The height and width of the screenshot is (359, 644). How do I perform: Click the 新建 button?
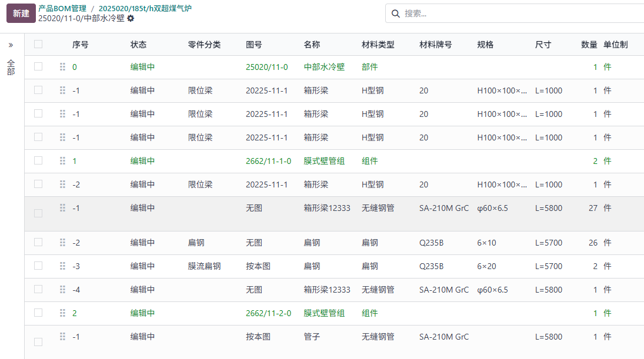[21, 13]
